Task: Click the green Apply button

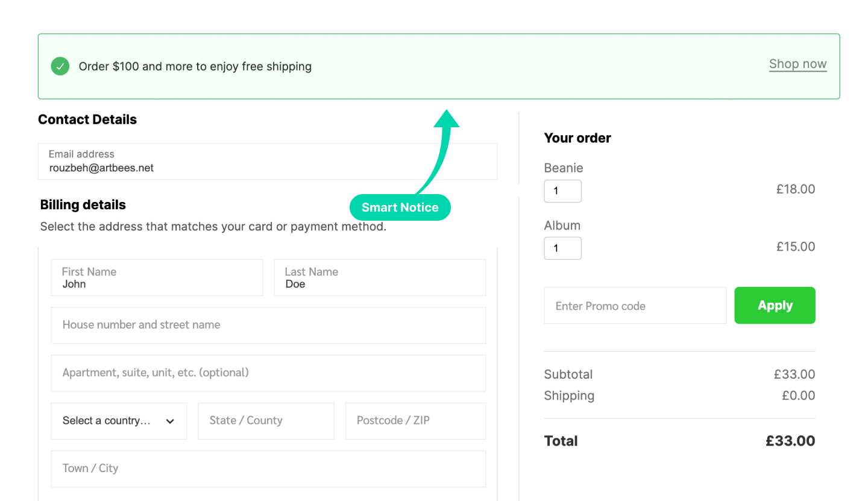Action: [775, 306]
